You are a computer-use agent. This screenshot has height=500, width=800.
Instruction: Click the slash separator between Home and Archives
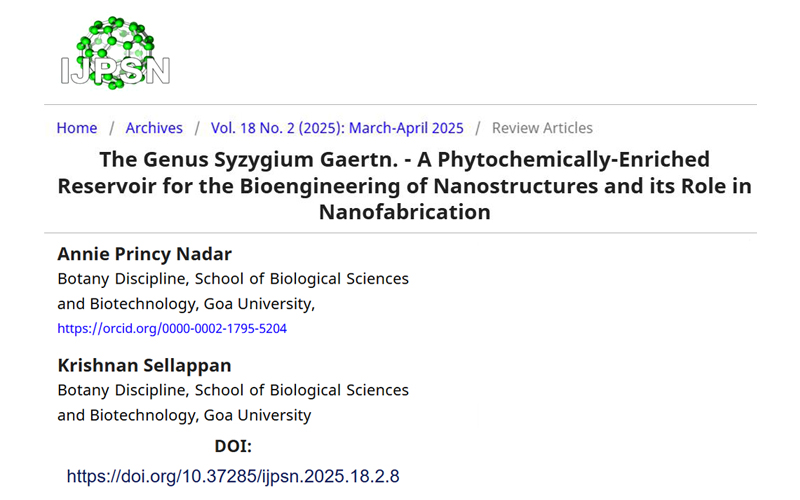[112, 128]
